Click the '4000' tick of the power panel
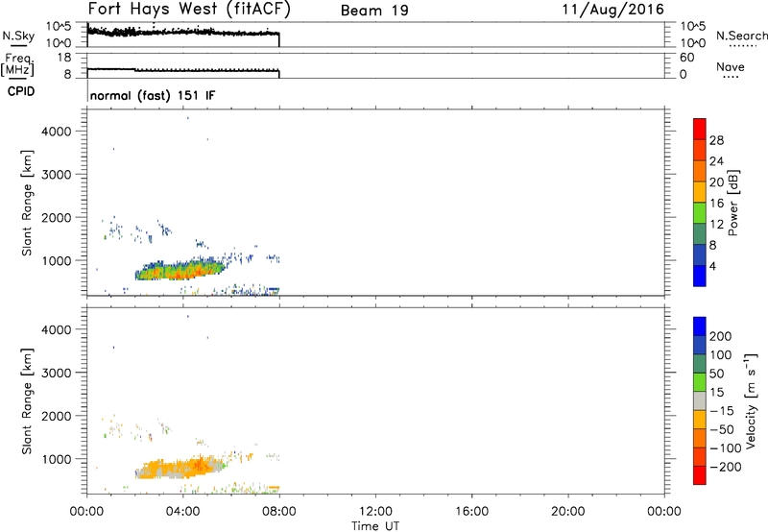Screen dimensions: 768x532 click(57, 132)
